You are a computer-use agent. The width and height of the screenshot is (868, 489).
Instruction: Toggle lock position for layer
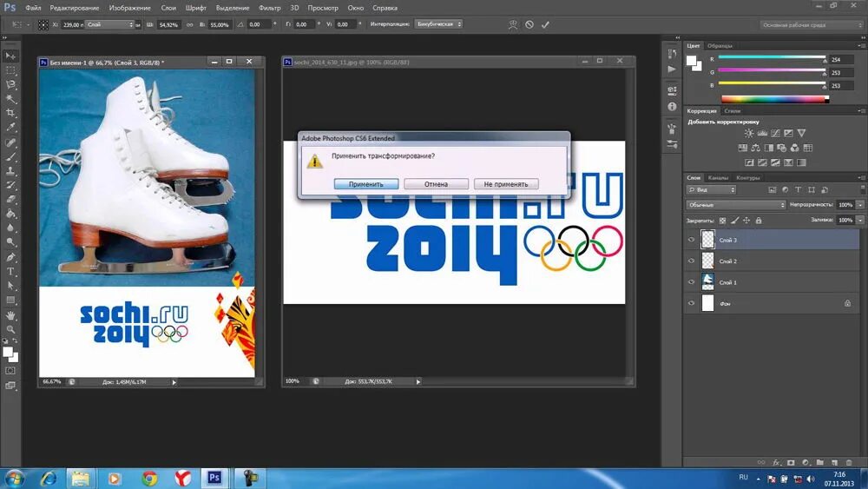746,221
